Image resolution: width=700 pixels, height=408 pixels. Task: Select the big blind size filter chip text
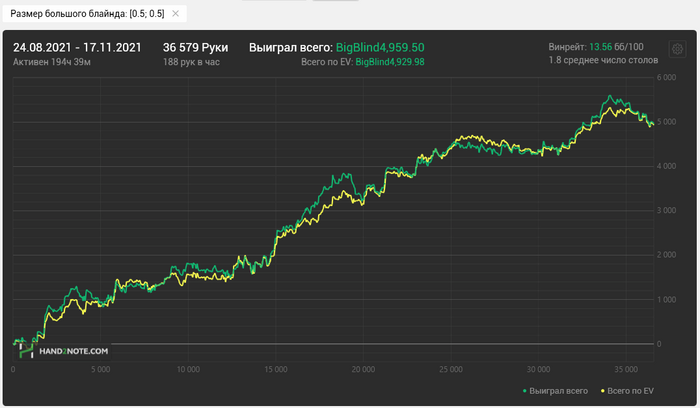[x=87, y=14]
